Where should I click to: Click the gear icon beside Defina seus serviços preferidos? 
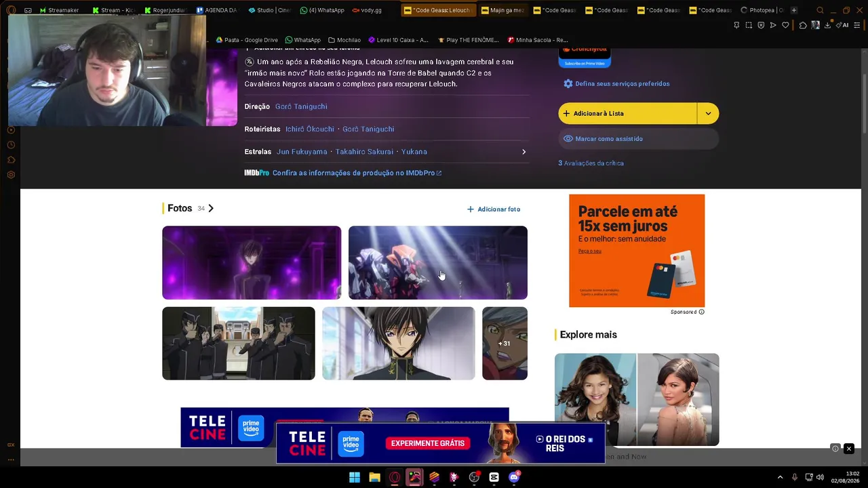click(x=568, y=84)
